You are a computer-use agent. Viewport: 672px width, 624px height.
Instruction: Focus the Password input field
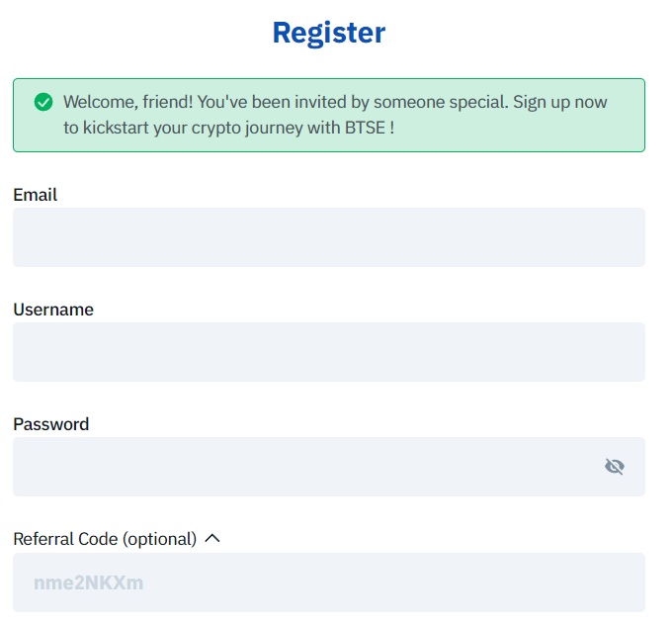(329, 467)
